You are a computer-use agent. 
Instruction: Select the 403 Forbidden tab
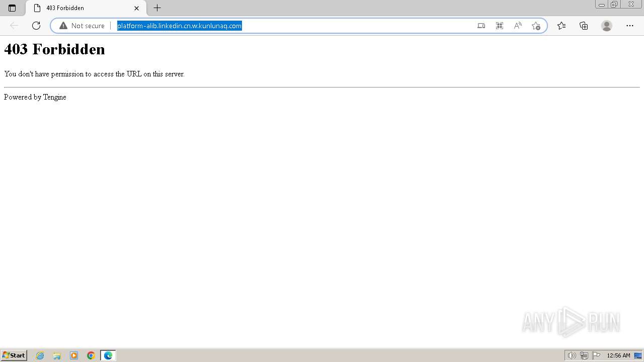point(86,8)
